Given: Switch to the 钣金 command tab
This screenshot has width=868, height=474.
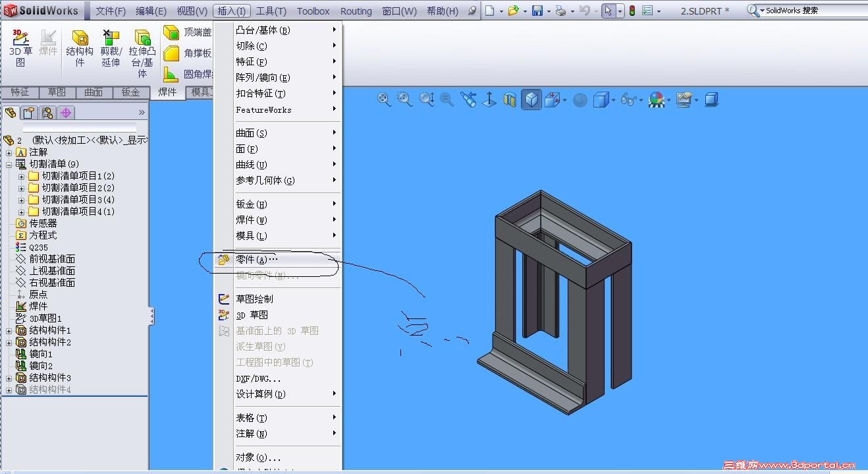Looking at the screenshot, I should [x=131, y=92].
